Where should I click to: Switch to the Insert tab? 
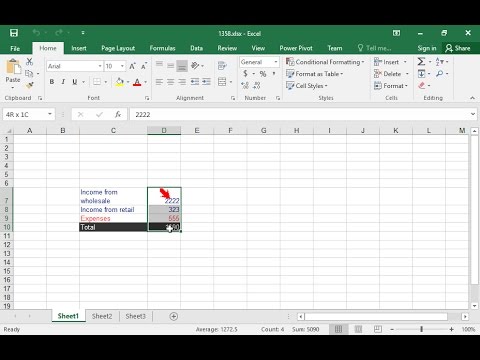pyautogui.click(x=79, y=48)
